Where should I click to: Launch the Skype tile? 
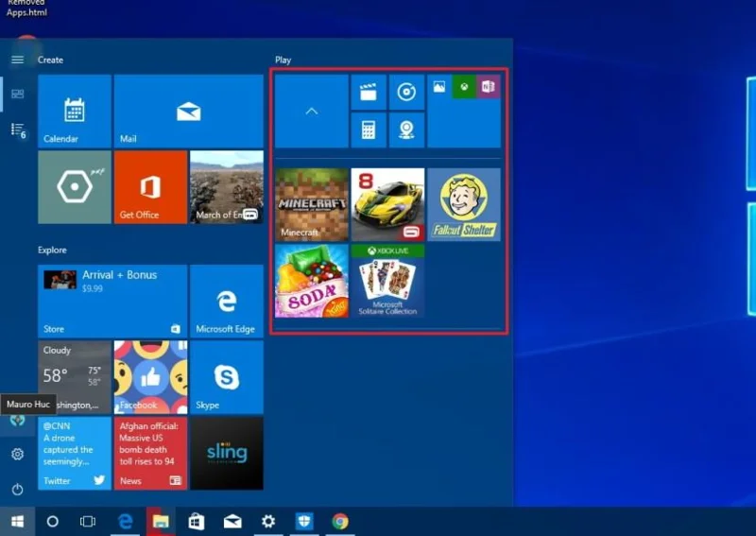coord(227,377)
